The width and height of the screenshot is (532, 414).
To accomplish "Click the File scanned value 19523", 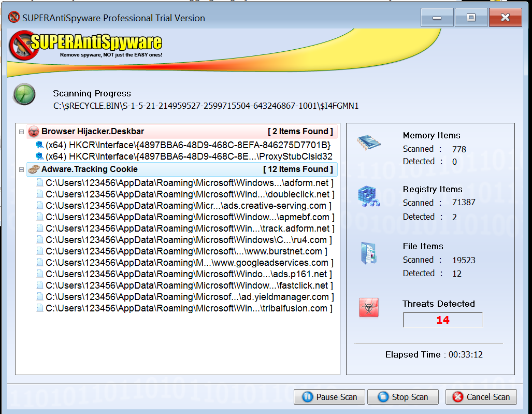I will (x=464, y=260).
